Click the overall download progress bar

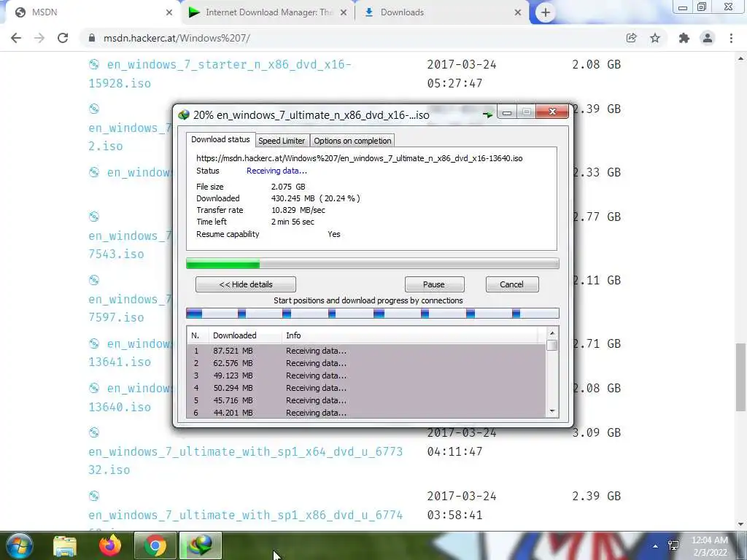click(373, 263)
